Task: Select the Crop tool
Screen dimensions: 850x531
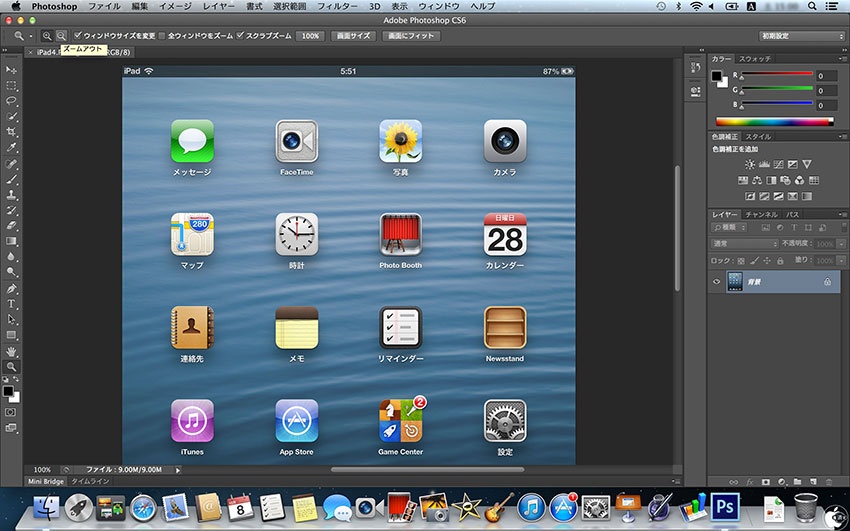Action: click(11, 132)
